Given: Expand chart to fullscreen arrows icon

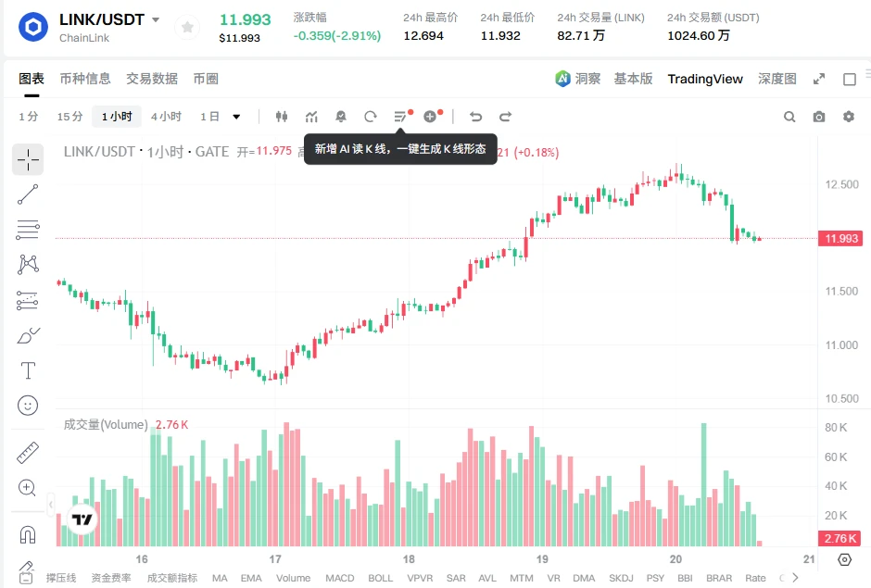Looking at the screenshot, I should point(819,80).
